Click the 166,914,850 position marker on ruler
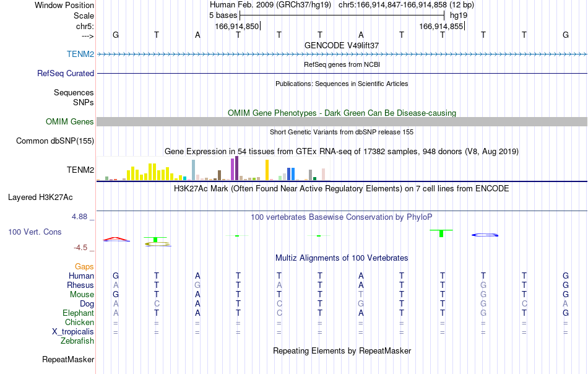The image size is (588, 374). tap(238, 26)
